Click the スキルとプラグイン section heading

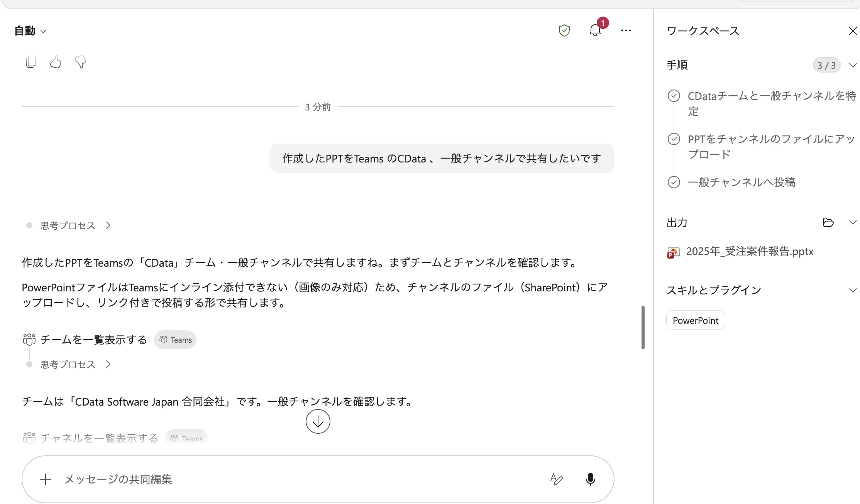point(714,290)
